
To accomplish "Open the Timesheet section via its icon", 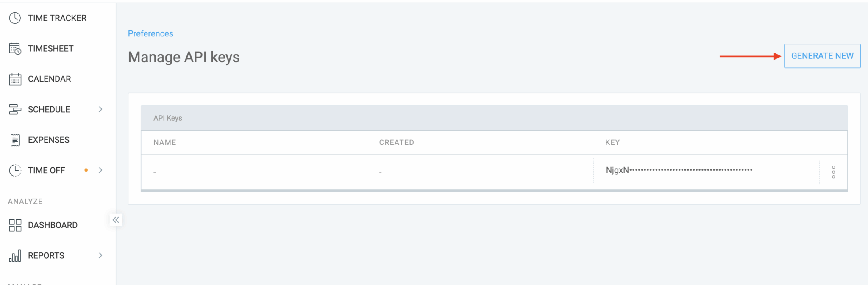I will [15, 48].
